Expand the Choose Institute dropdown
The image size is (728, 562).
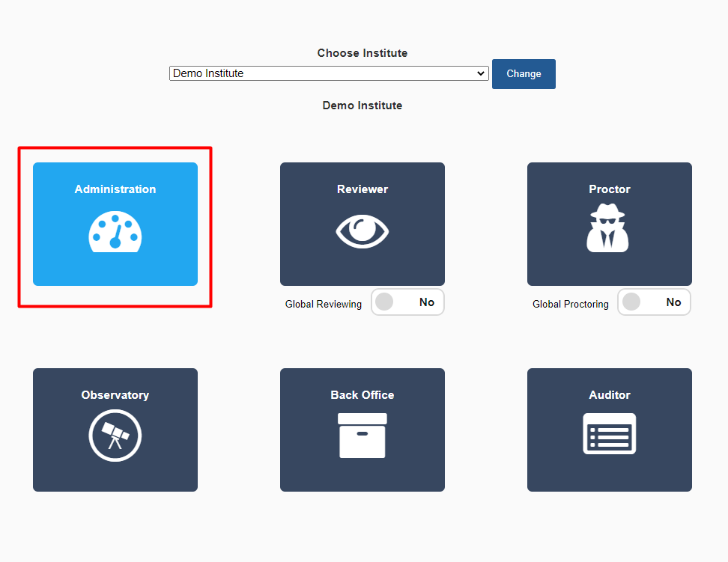pyautogui.click(x=329, y=73)
